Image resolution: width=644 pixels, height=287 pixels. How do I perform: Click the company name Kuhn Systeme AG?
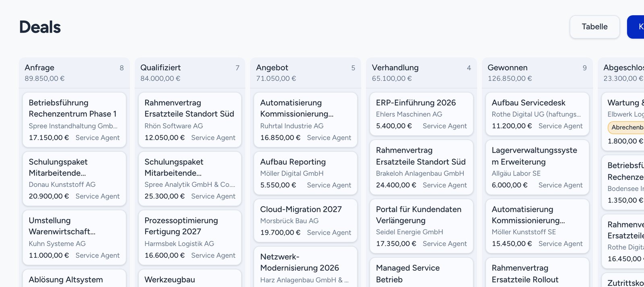tap(57, 244)
